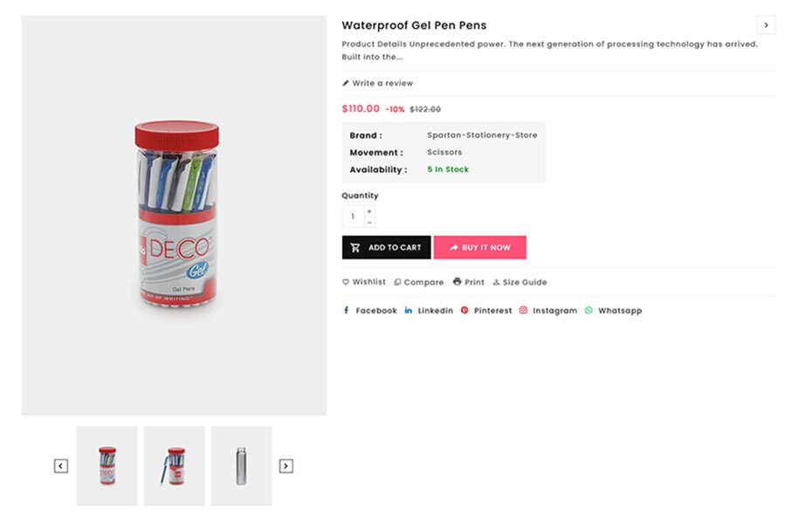The width and height of the screenshot is (812, 524).
Task: Share product on Linkedin
Action: (x=429, y=311)
